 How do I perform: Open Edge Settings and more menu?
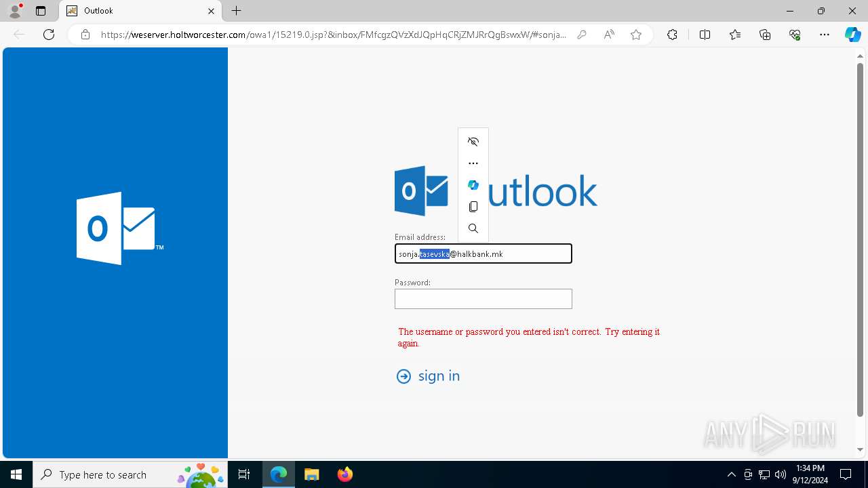coord(825,35)
